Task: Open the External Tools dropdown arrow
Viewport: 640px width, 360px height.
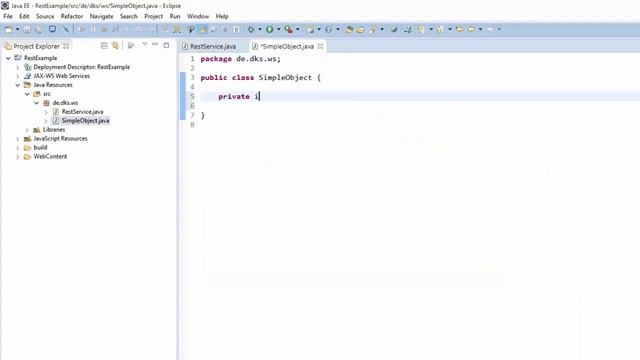Action: pyautogui.click(x=298, y=29)
